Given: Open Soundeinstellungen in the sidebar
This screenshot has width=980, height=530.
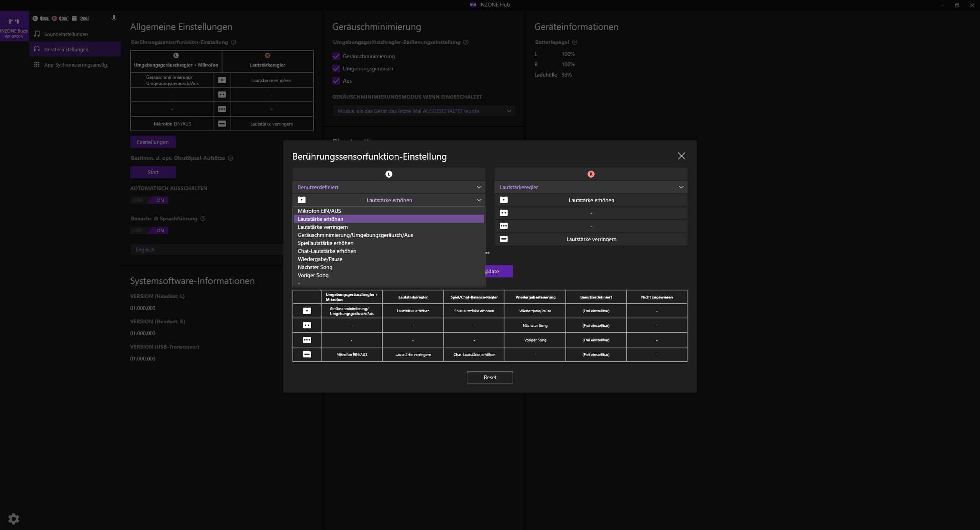Looking at the screenshot, I should [x=66, y=34].
